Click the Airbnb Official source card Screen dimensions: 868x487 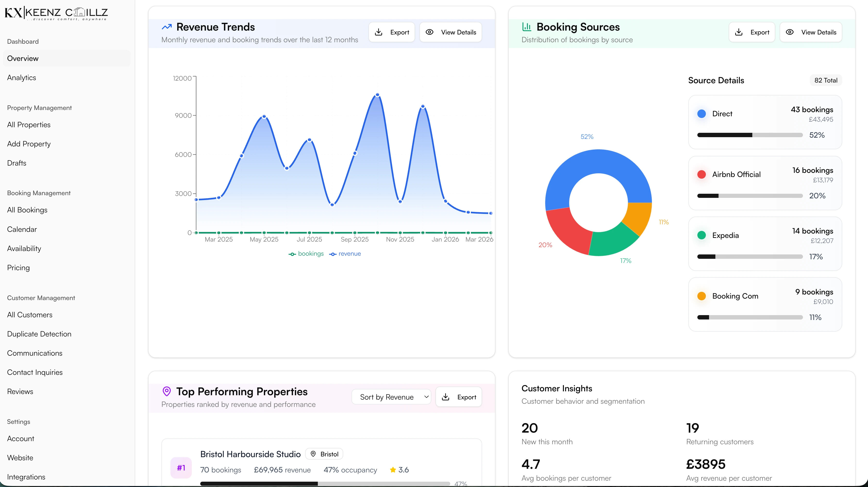[765, 183]
